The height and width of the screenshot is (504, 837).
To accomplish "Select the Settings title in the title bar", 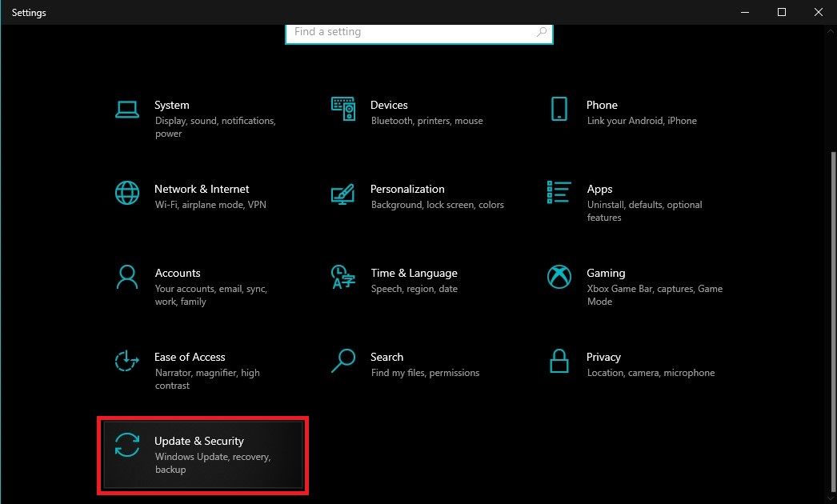I will pyautogui.click(x=28, y=12).
